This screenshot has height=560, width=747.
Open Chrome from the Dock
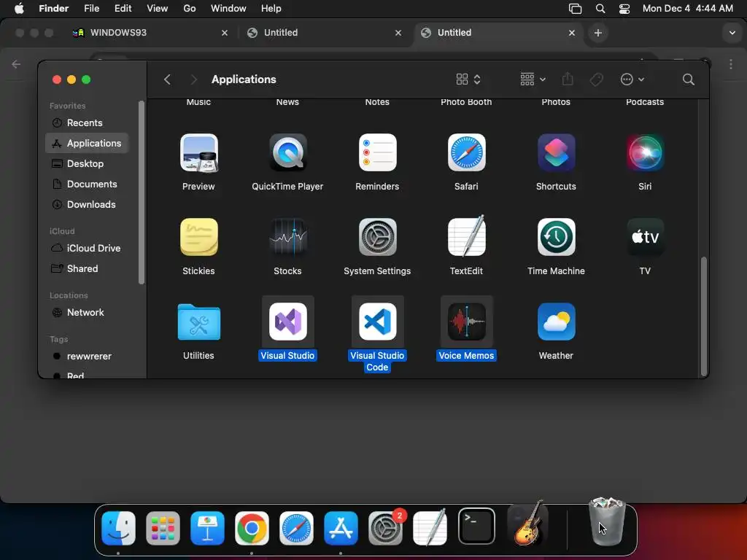(x=252, y=528)
